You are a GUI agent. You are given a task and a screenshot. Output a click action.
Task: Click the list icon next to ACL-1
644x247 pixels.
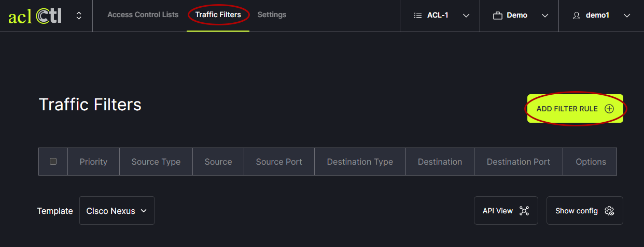coord(418,16)
